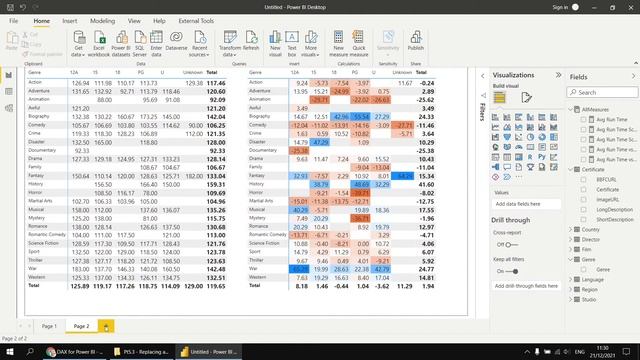
Task: Turn off the Keep all filters toggle
Action: pyautogui.click(x=512, y=271)
